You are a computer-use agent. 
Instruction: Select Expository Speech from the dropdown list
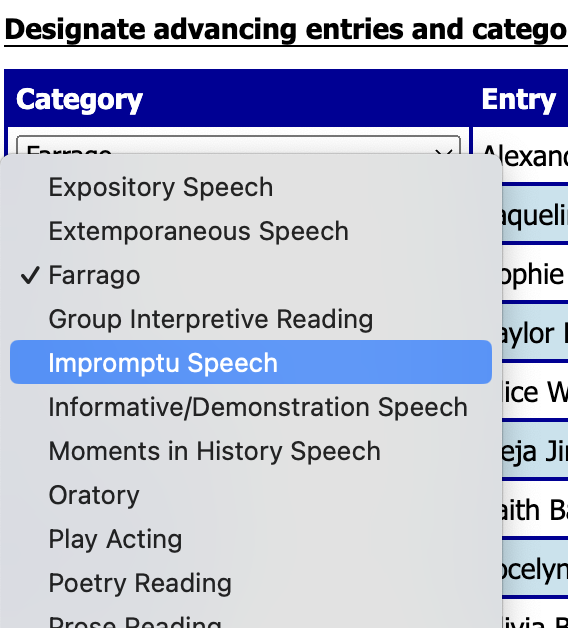pyautogui.click(x=251, y=187)
